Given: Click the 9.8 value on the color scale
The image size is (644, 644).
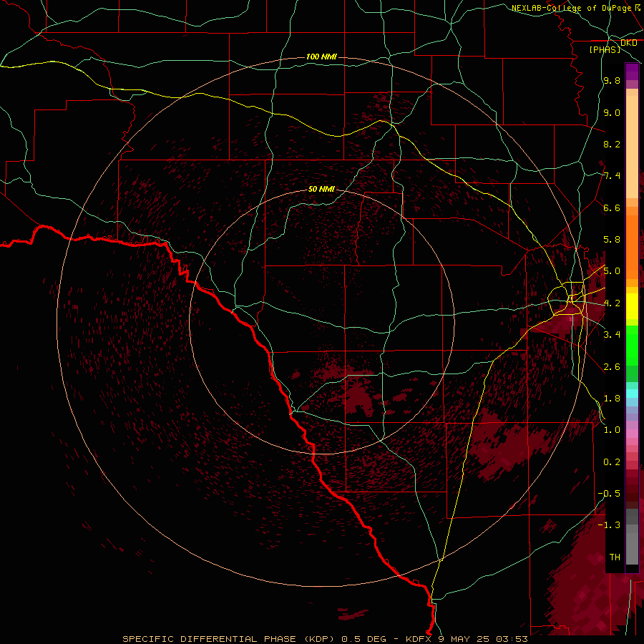Looking at the screenshot, I should click(x=612, y=80).
